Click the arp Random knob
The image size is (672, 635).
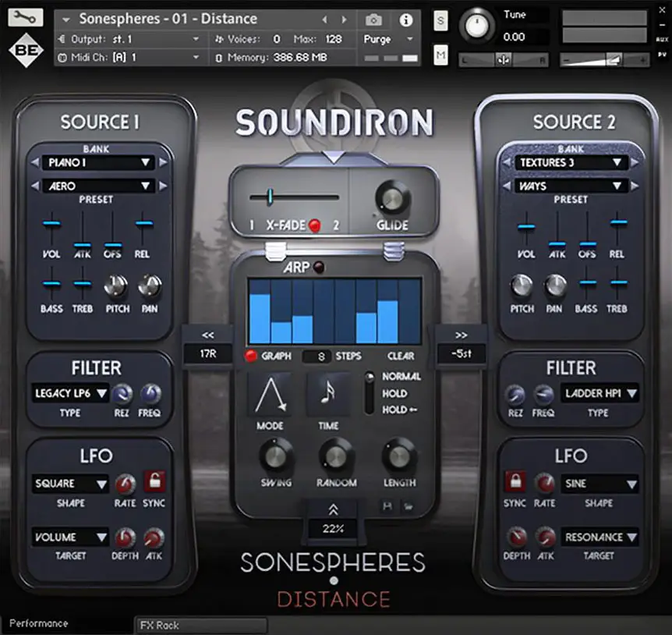(x=336, y=456)
